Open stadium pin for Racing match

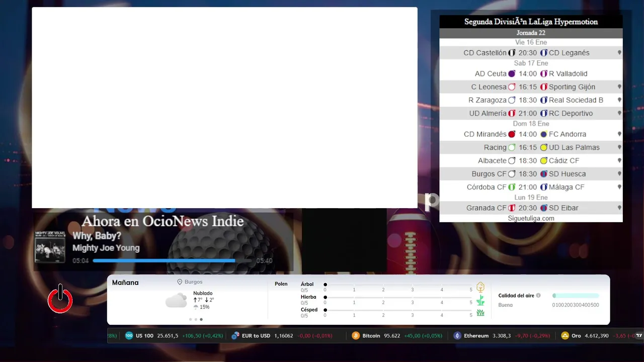pyautogui.click(x=619, y=147)
